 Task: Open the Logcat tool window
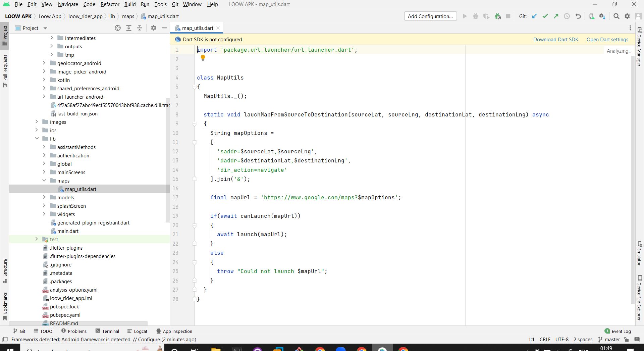[138, 331]
